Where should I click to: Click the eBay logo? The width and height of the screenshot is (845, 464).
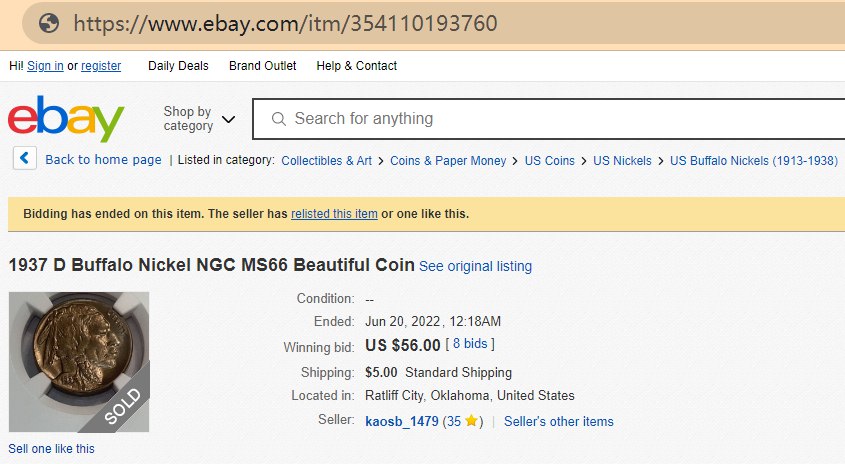(x=66, y=119)
